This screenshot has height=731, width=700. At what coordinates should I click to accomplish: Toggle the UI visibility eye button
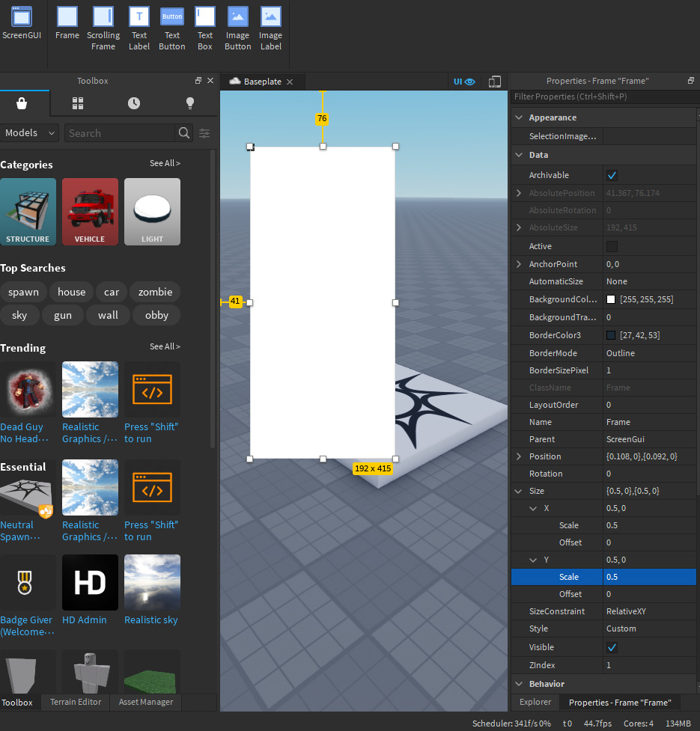coord(464,82)
